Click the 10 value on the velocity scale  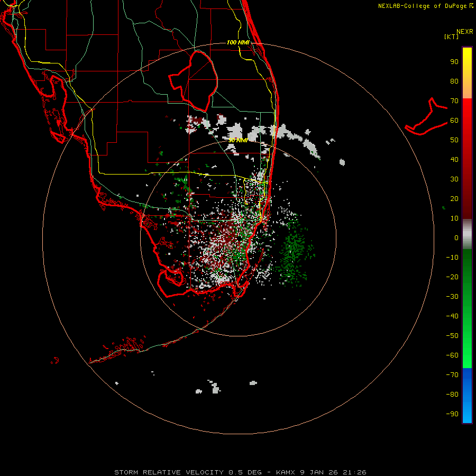(x=454, y=218)
